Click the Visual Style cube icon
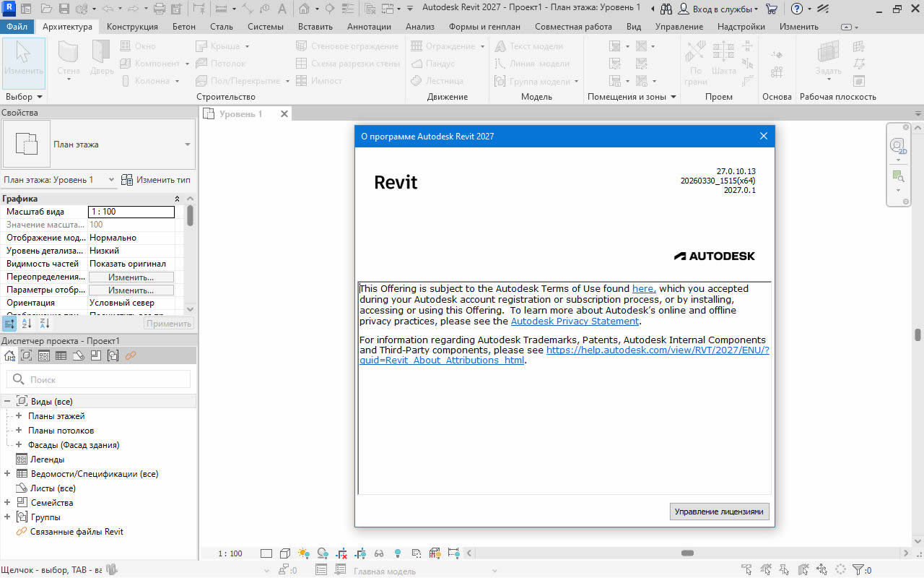 pos(285,553)
